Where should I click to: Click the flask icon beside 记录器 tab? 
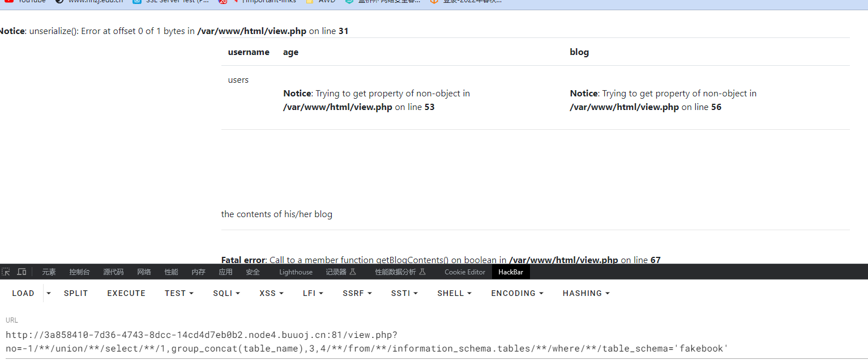(353, 272)
